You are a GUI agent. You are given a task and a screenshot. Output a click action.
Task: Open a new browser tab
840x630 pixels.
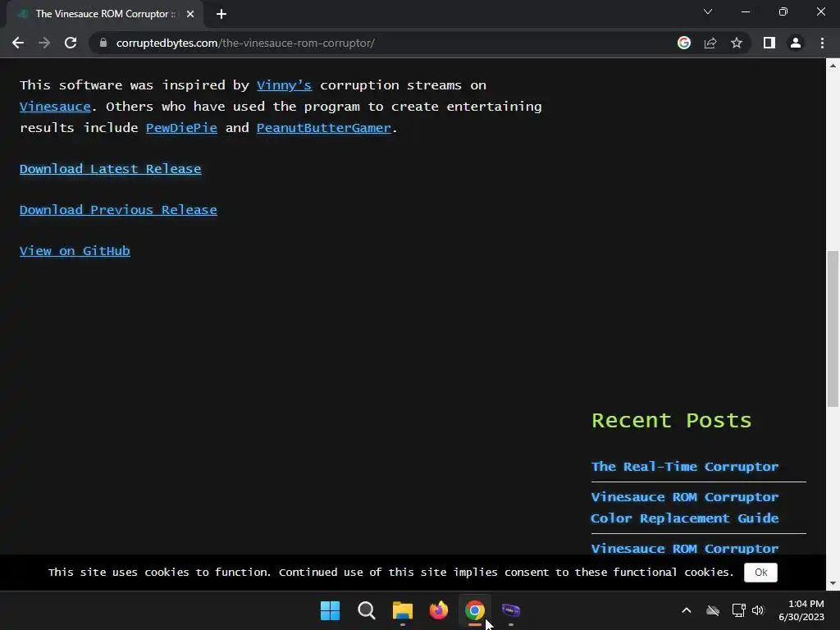221,14
